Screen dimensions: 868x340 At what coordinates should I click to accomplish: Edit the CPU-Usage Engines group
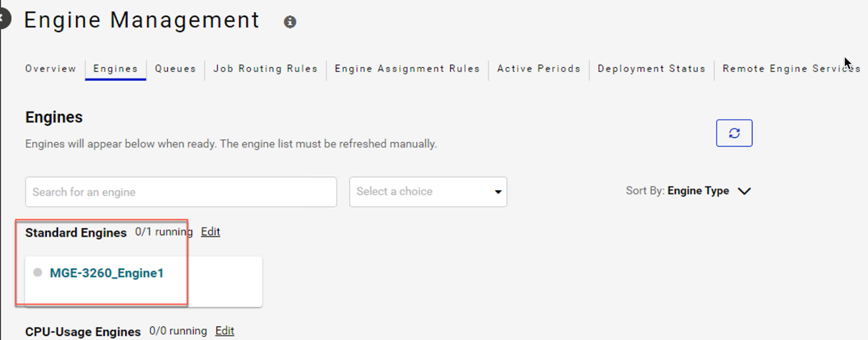click(225, 331)
